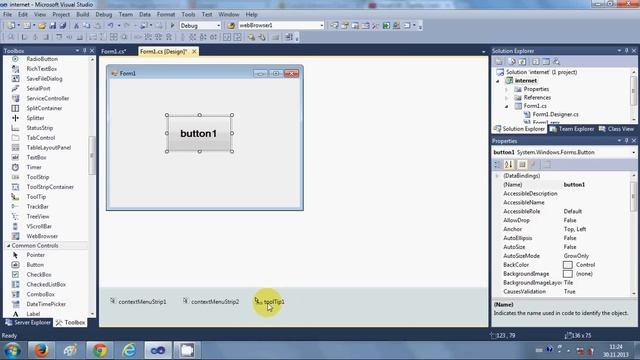Viewport: 640px width, 360px height.
Task: Open the Build menu
Action: point(82,14)
